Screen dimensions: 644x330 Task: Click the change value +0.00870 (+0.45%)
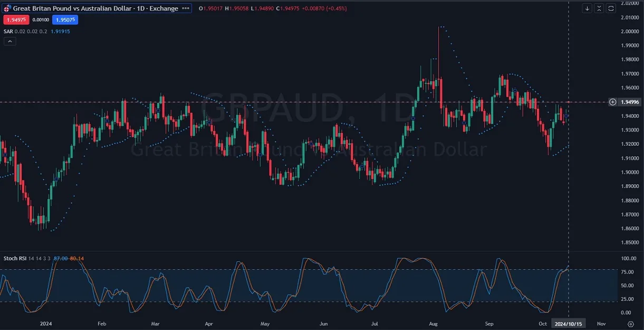323,8
